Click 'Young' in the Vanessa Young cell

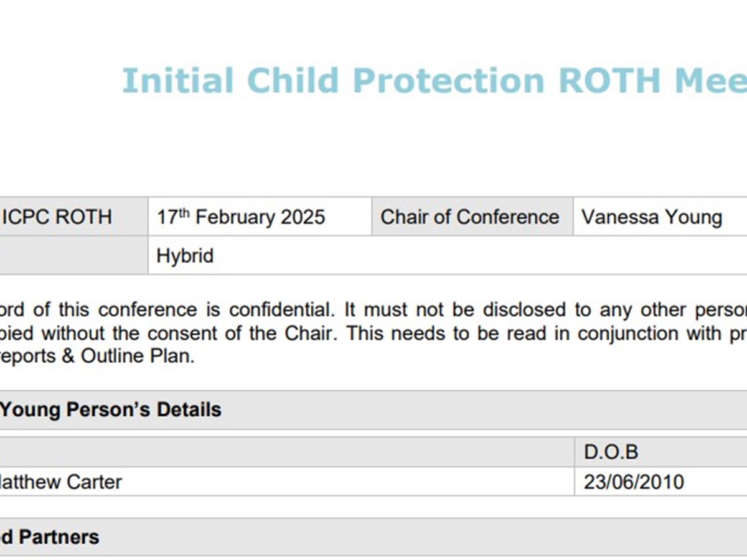coord(694,217)
